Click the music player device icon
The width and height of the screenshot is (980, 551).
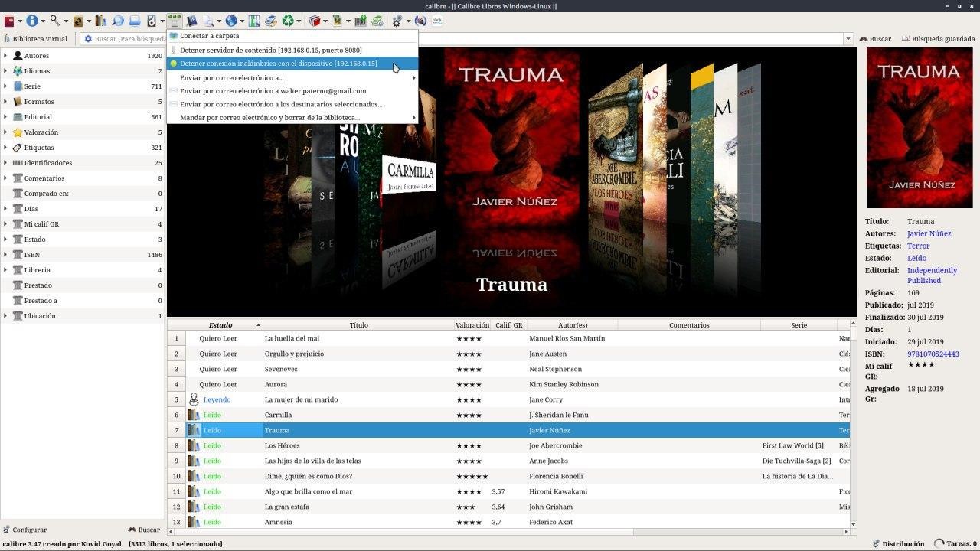[152, 21]
